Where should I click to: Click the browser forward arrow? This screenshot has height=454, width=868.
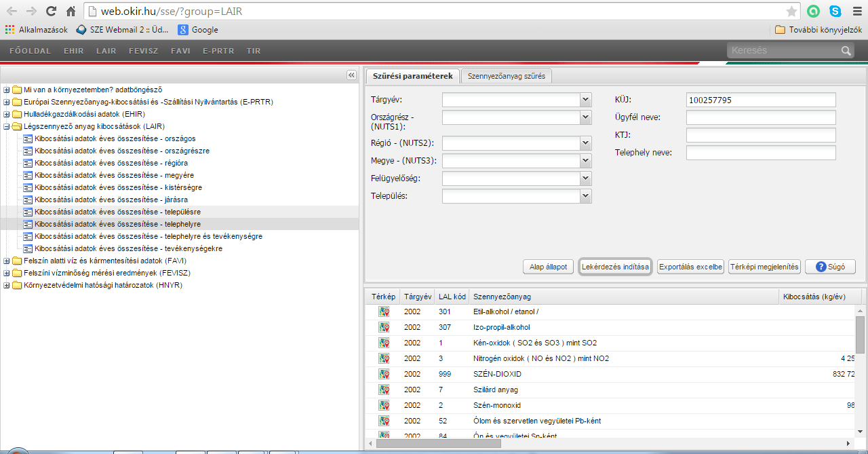click(31, 12)
